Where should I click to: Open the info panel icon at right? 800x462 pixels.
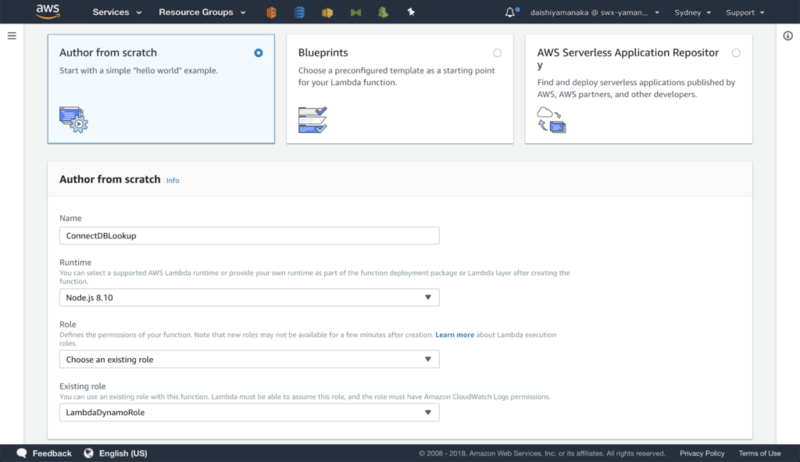[x=788, y=36]
